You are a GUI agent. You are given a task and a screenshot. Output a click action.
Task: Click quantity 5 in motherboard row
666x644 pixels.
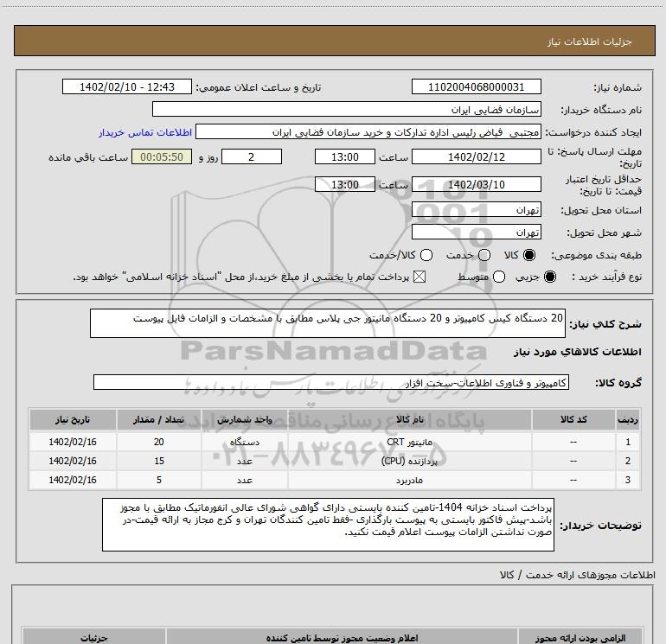(159, 480)
